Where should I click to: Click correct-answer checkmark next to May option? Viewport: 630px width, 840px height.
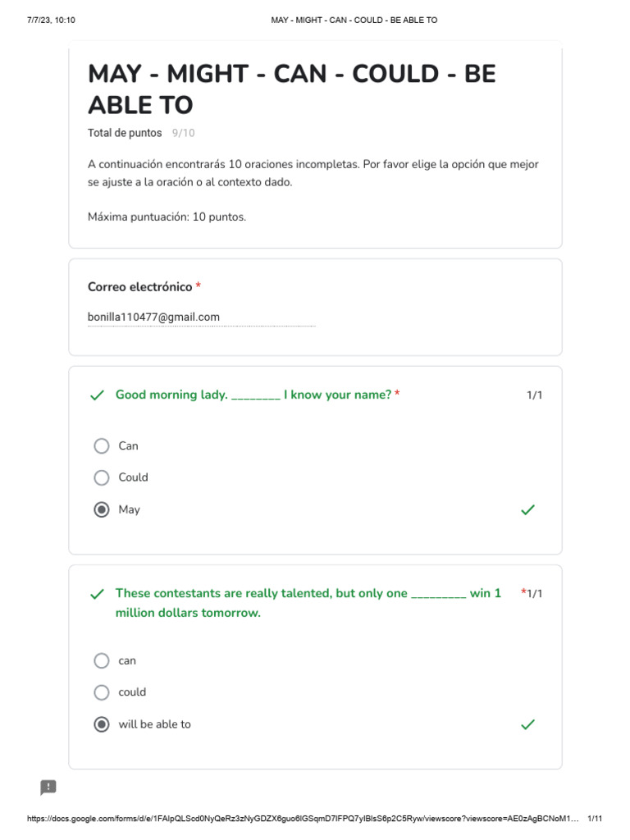click(x=527, y=509)
